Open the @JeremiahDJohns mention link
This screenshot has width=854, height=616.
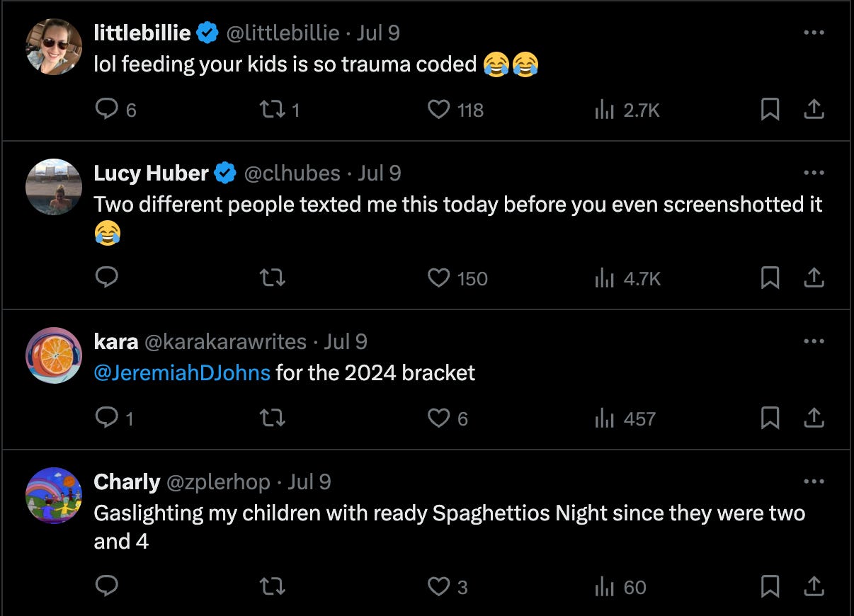click(x=182, y=372)
